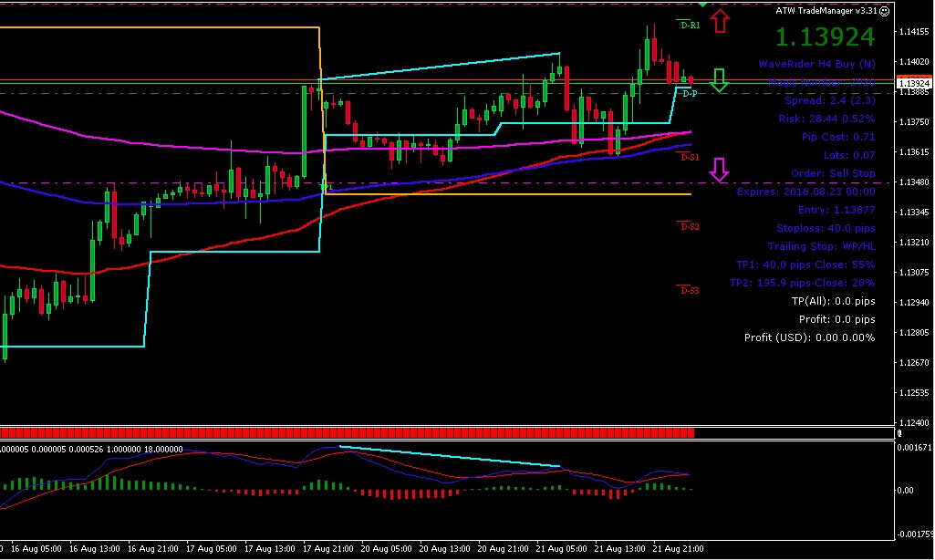Select the D-R1 pivot label
The height and width of the screenshot is (560, 935).
click(690, 25)
